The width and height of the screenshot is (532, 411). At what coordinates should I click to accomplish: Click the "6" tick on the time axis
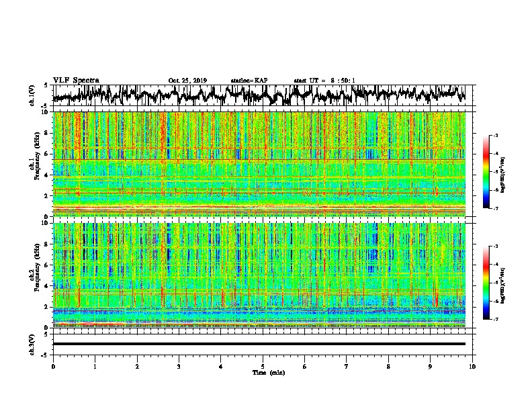305,367
